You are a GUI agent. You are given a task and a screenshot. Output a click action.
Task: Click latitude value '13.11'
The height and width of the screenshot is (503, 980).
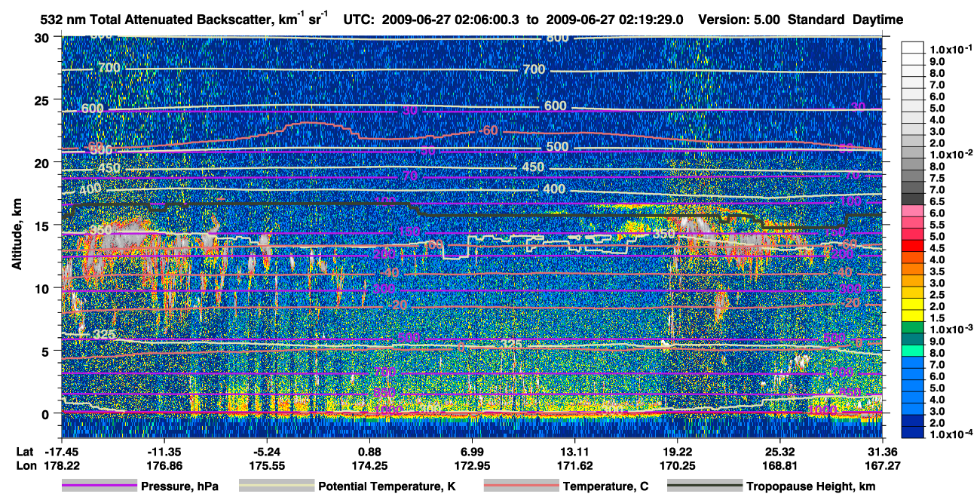pyautogui.click(x=574, y=452)
